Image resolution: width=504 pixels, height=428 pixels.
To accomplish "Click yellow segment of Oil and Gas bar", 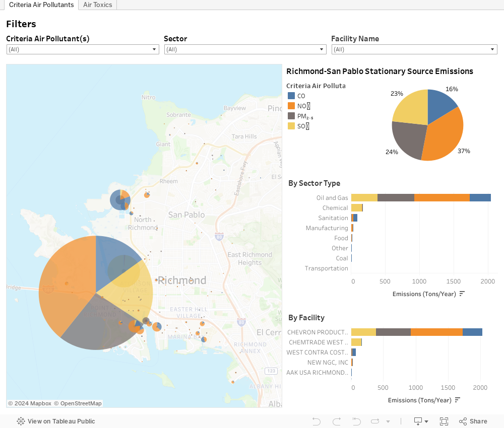I will 364,198.
